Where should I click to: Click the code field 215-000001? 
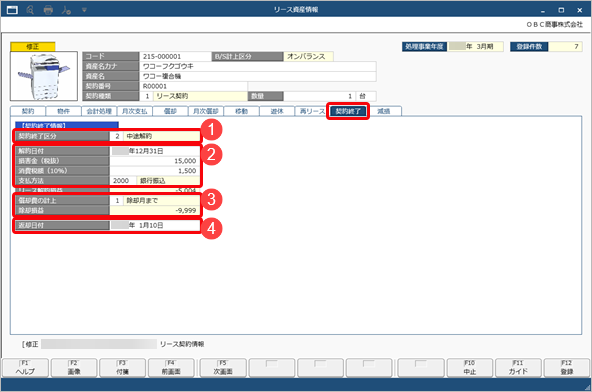(x=175, y=56)
